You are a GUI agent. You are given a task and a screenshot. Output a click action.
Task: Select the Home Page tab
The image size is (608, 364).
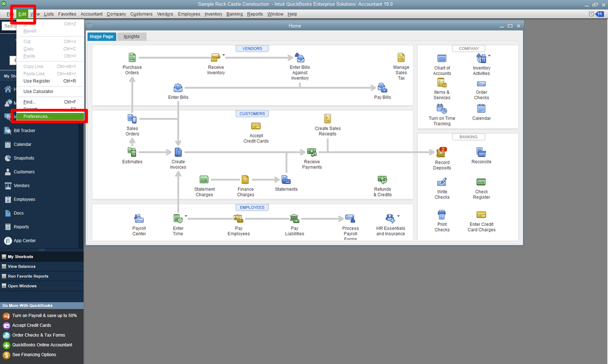[101, 37]
